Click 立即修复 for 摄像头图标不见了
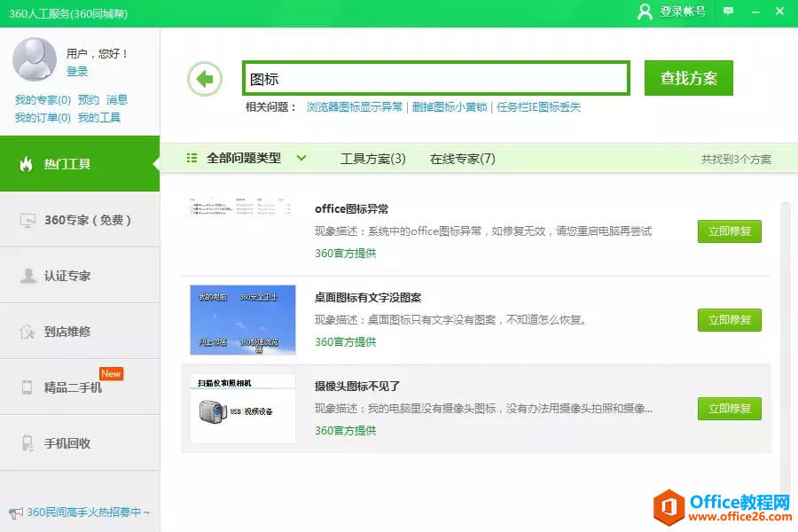798x532 pixels. (x=729, y=409)
